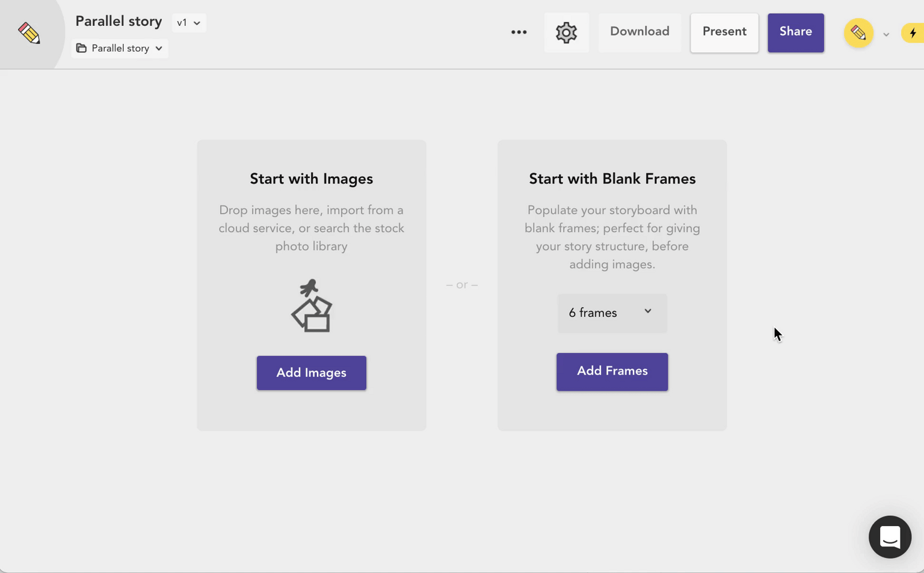
Task: Expand the v1 version dropdown
Action: pos(189,23)
